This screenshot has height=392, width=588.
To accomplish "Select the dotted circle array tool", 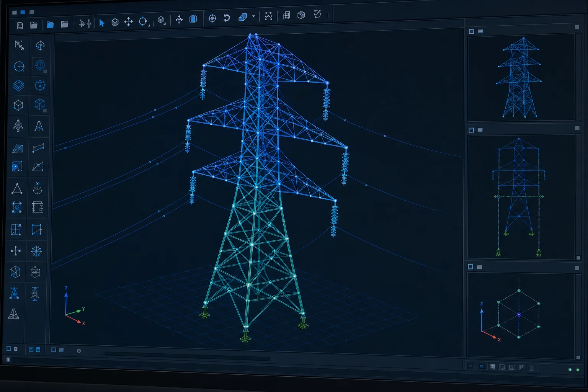I will click(40, 85).
